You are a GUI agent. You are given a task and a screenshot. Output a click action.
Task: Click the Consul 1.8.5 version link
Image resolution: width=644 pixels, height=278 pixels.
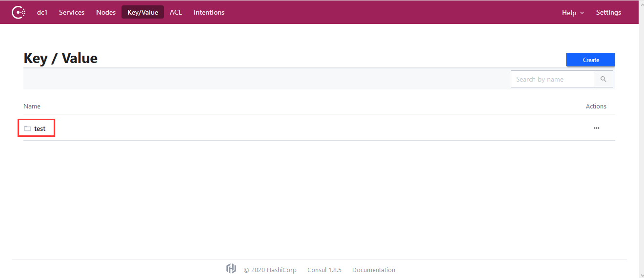click(x=324, y=270)
